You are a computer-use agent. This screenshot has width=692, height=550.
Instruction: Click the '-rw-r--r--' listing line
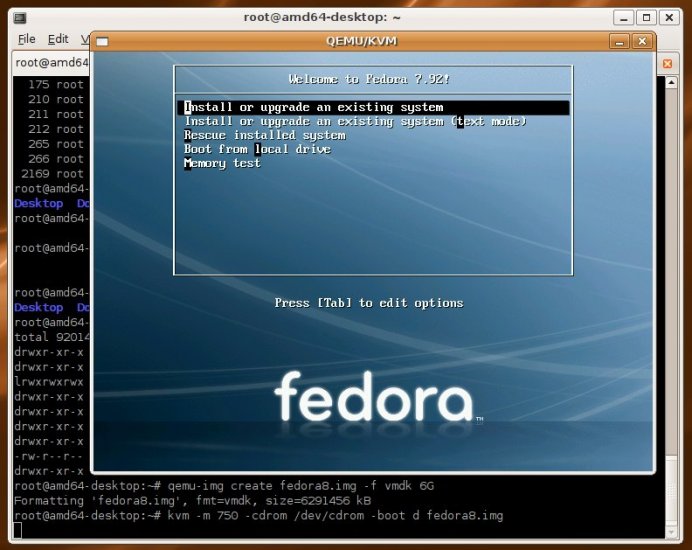click(x=49, y=456)
